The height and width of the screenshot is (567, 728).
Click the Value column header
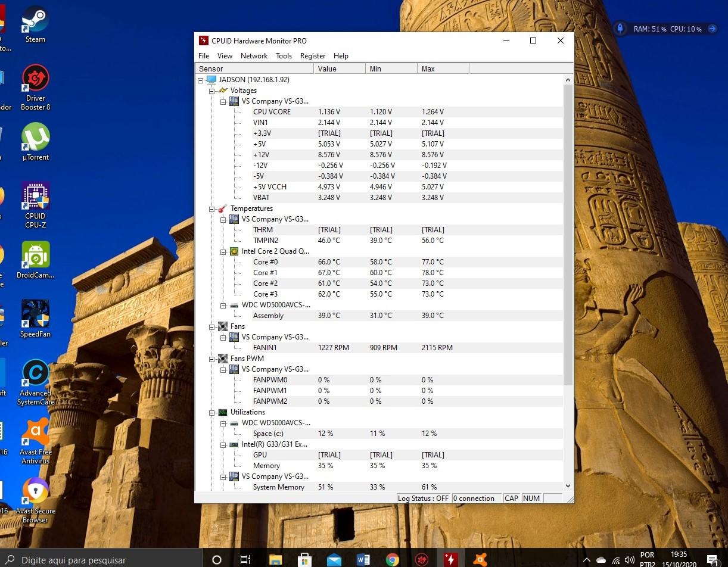[x=340, y=69]
